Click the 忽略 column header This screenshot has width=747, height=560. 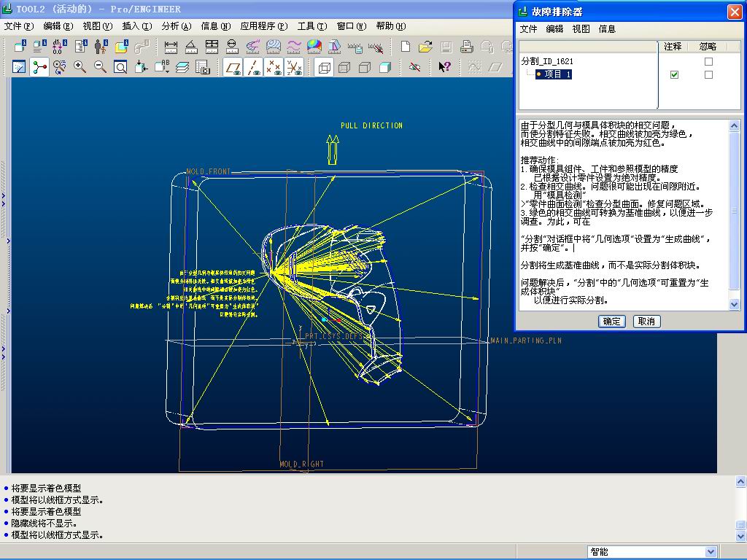708,46
